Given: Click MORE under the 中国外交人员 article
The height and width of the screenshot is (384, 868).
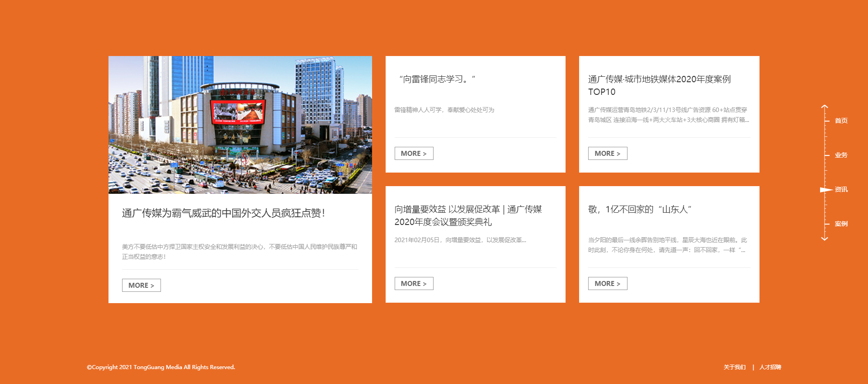Looking at the screenshot, I should point(141,286).
